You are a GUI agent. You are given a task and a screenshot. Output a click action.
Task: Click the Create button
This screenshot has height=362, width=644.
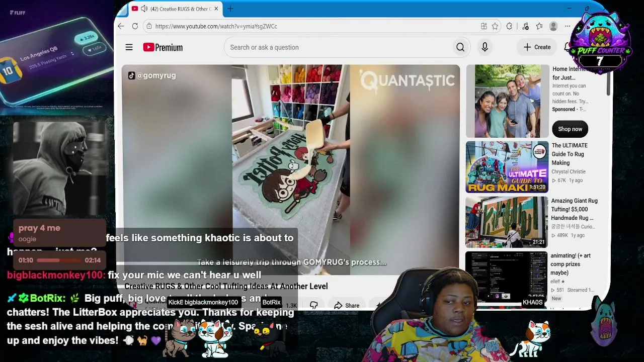tap(537, 47)
